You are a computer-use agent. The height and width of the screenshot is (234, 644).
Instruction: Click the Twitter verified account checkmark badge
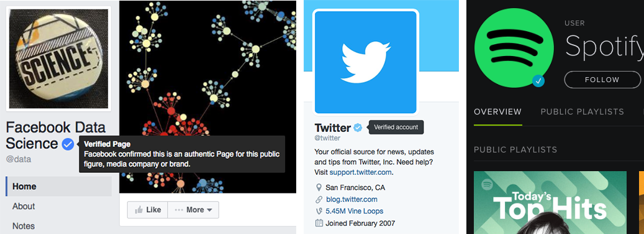tap(358, 128)
